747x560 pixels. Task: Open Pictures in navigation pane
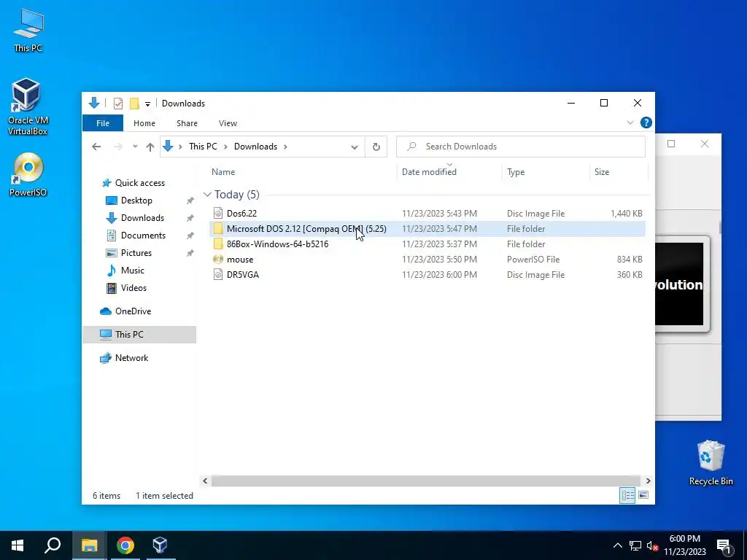(136, 253)
